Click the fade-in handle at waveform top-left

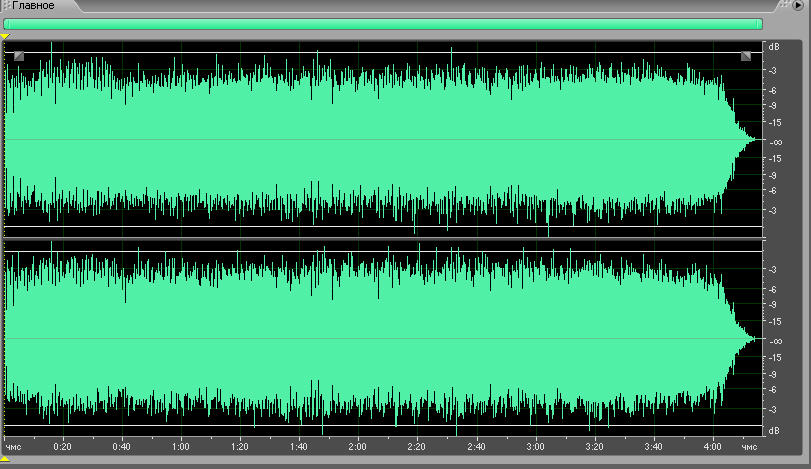coord(19,57)
